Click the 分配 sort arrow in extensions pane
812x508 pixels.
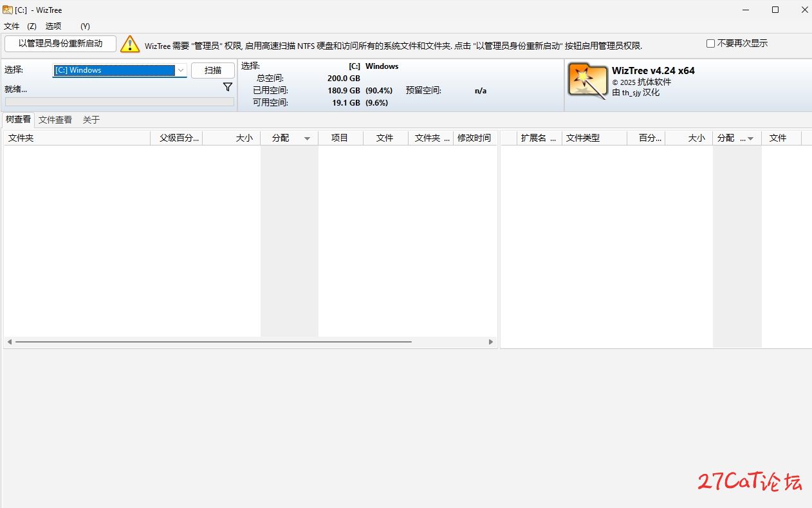click(751, 138)
